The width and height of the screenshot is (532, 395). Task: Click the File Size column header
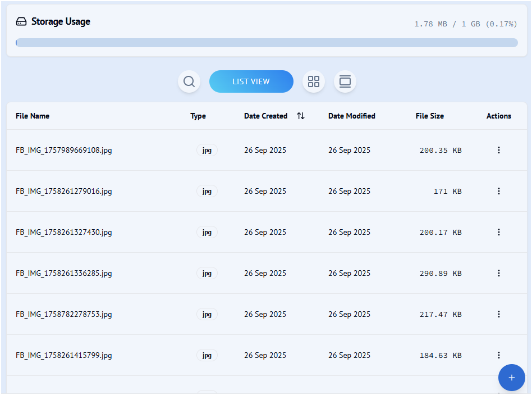429,116
